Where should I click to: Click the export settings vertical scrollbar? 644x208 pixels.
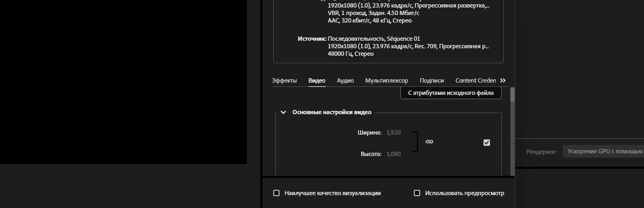coord(513,95)
